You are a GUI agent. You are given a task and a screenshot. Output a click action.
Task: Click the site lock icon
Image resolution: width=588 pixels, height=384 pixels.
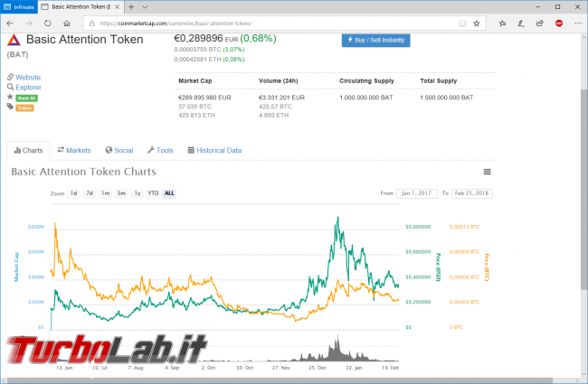(92, 23)
